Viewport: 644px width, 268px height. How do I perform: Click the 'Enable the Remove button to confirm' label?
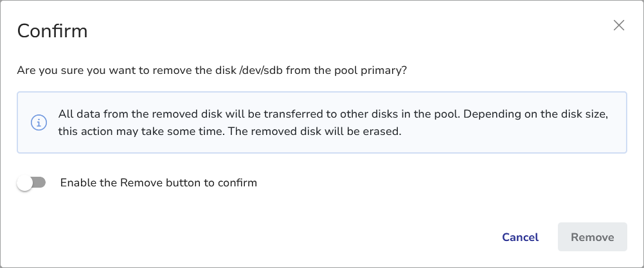tap(158, 183)
